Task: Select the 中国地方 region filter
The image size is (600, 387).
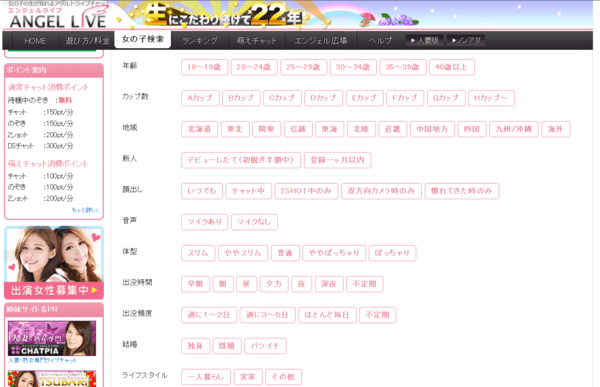Action: coord(432,129)
